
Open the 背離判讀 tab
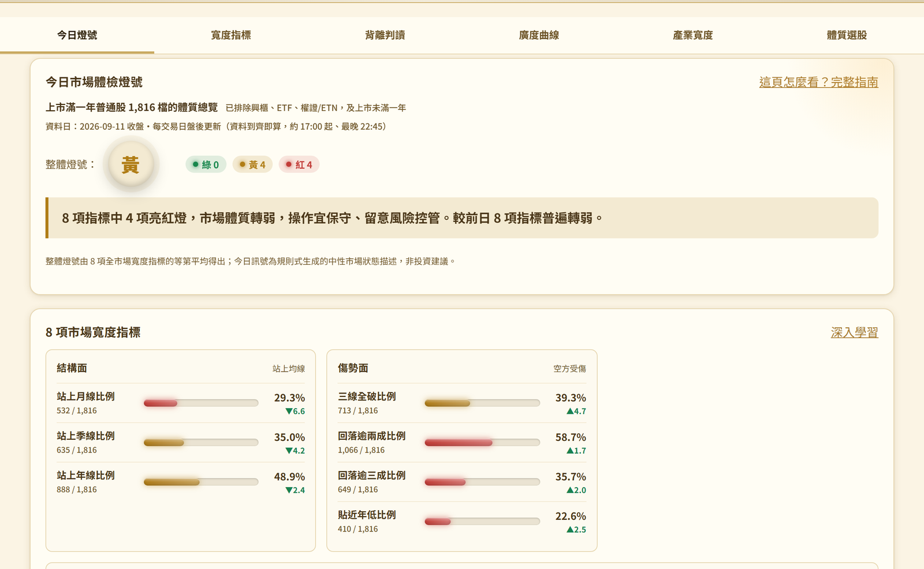(385, 35)
